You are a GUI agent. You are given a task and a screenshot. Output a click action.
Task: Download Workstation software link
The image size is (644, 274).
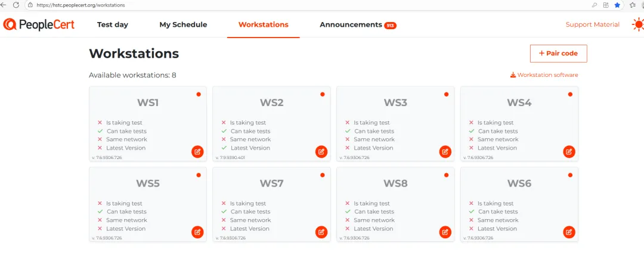[x=544, y=75]
